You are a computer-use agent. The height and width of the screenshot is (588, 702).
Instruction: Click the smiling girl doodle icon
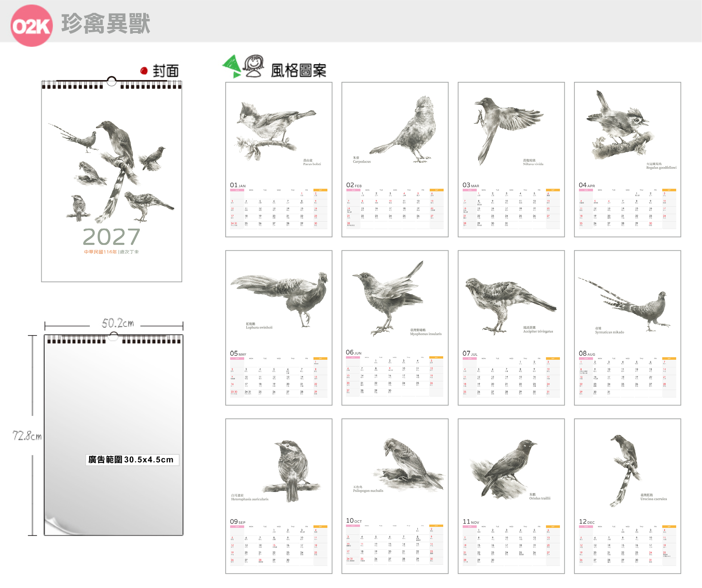click(x=254, y=66)
